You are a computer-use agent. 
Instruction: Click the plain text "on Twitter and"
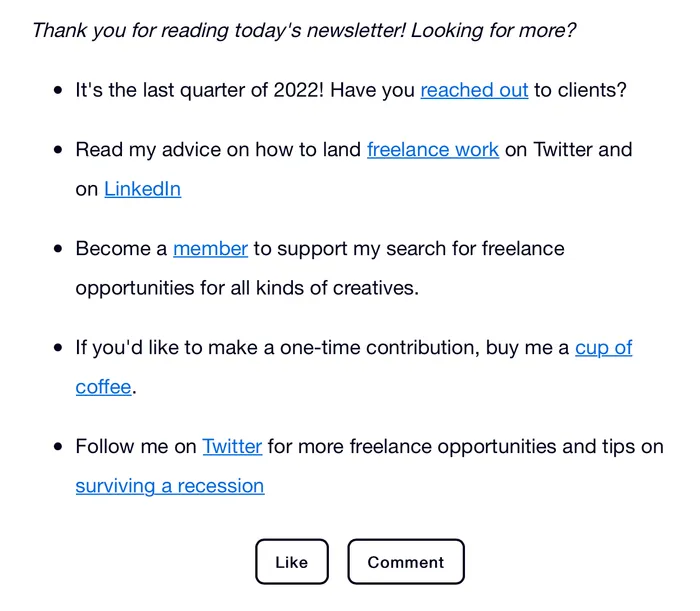click(568, 149)
